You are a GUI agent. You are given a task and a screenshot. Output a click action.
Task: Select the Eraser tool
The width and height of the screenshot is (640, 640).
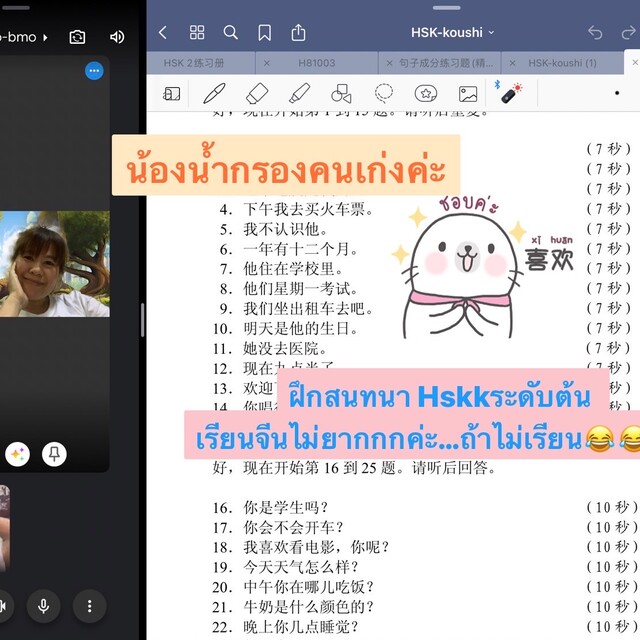256,94
